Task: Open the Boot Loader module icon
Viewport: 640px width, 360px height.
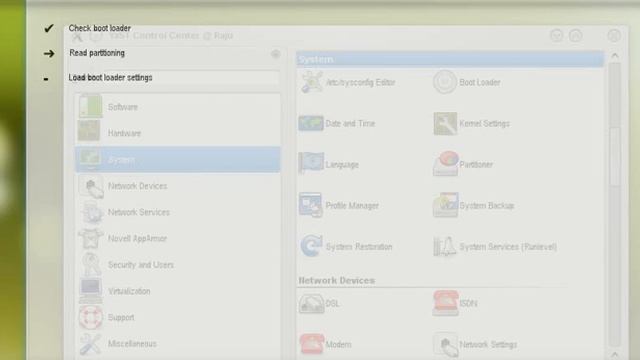Action: pos(445,82)
